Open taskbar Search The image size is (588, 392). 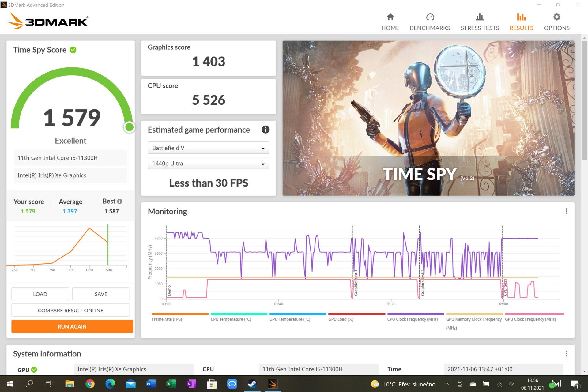pos(29,384)
